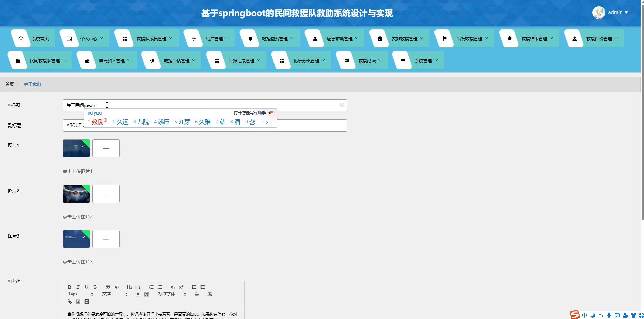644x319 pixels.
Task: Open the 救援评价管理 menu
Action: click(594, 38)
